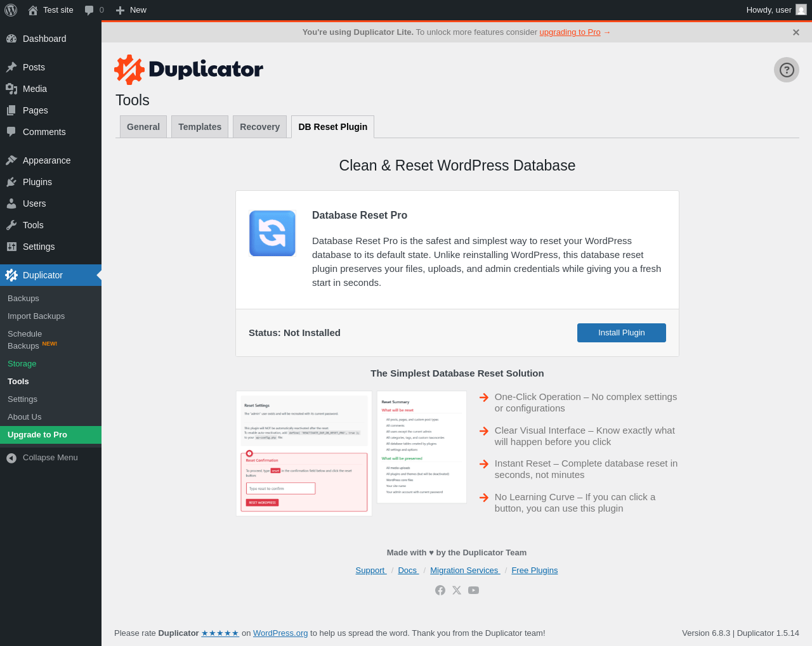
Task: Open the Migration Services link
Action: point(465,571)
